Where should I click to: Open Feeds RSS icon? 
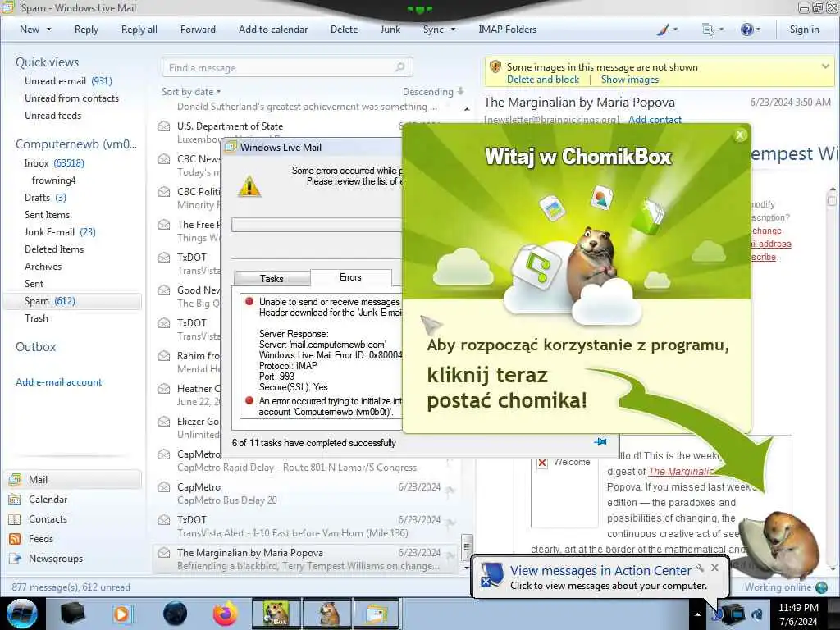(x=15, y=539)
